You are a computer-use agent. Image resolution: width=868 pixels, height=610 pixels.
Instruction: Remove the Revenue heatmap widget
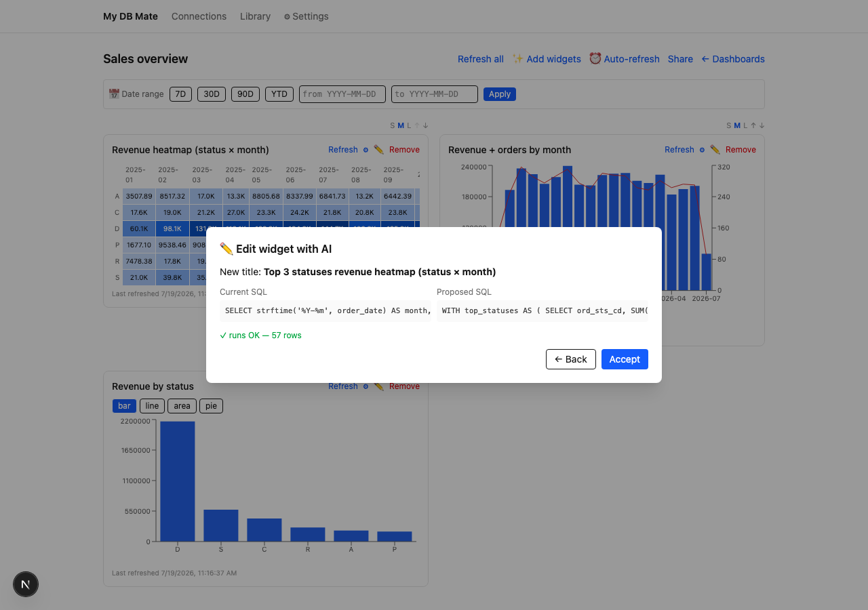(x=404, y=150)
